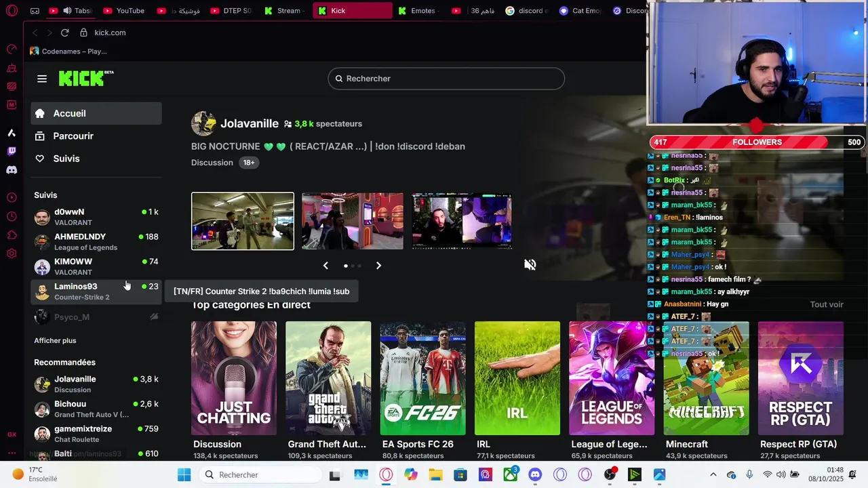Viewport: 868px width, 488px height.
Task: Click Tout voir link for categories
Action: coord(827,304)
